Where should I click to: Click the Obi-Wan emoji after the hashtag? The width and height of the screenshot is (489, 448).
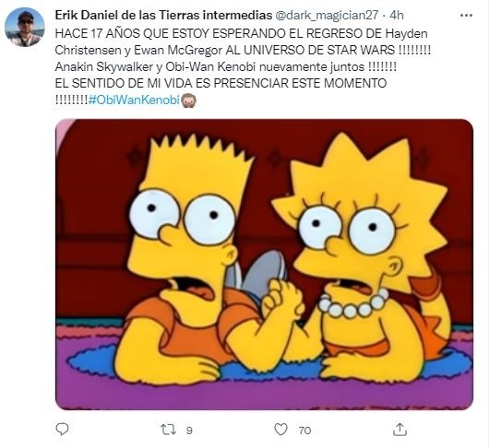pos(188,100)
